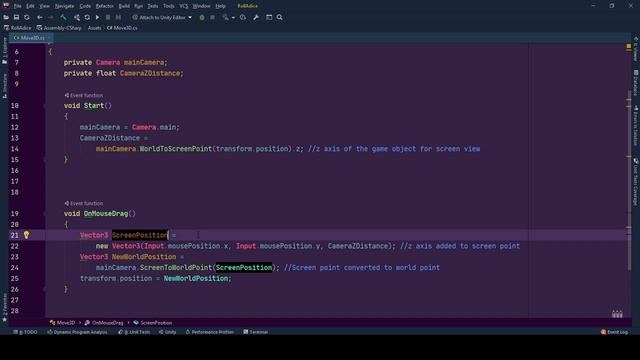Collapse the OnMouseDrag method fold marker

tap(44, 213)
